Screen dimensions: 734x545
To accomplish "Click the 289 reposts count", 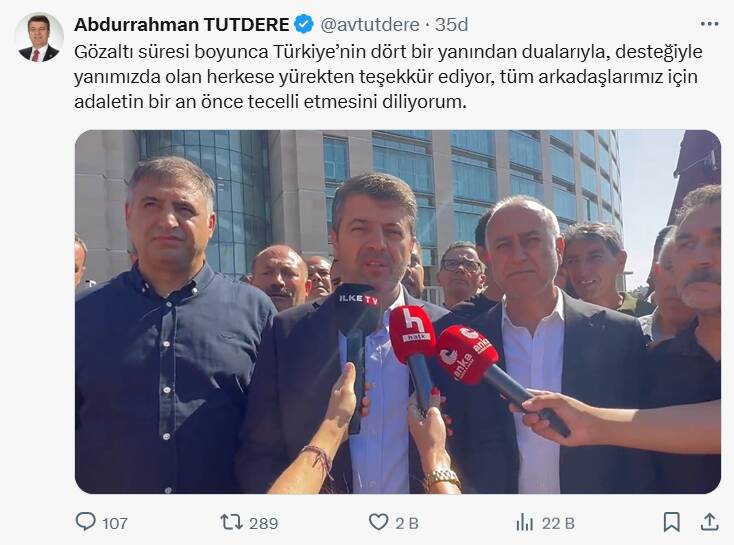I will (264, 523).
